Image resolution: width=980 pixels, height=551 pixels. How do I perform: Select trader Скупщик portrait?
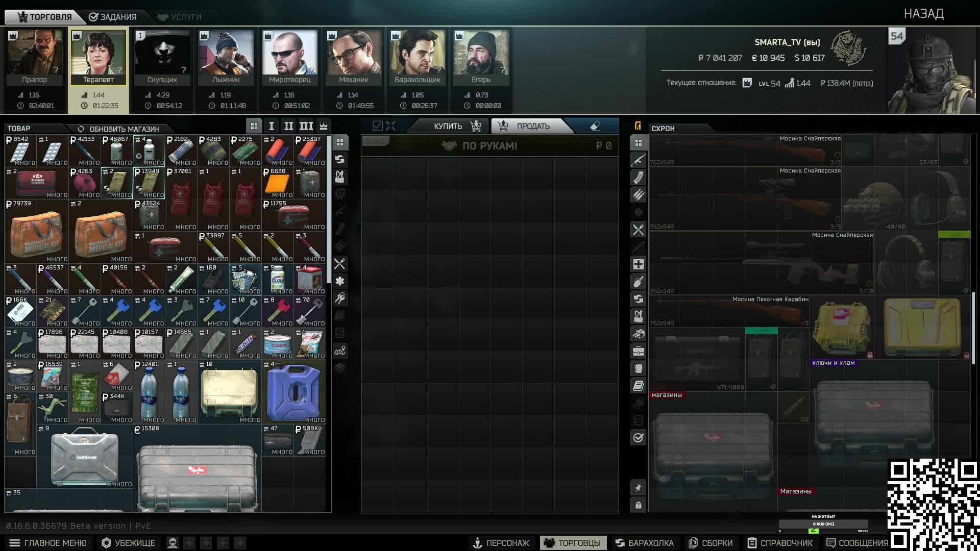tap(162, 57)
